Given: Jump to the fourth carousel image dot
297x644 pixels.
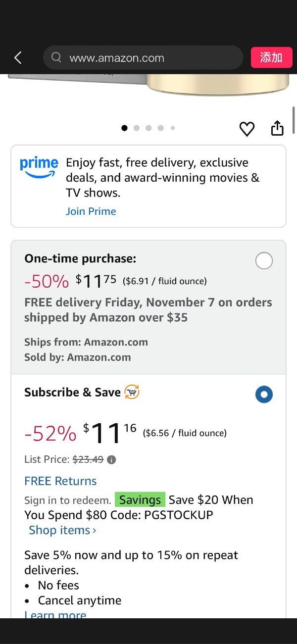Looking at the screenshot, I should pos(160,128).
